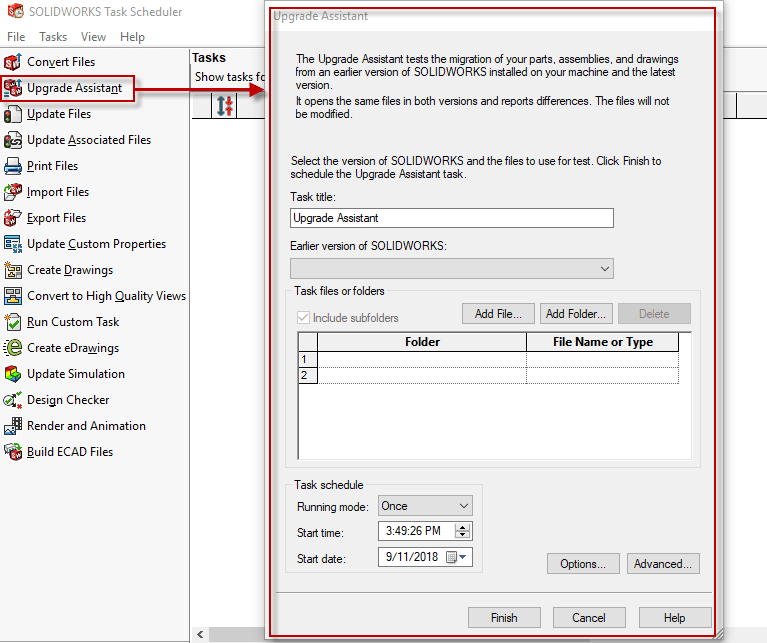Viewport: 767px width, 643px height.
Task: Click the SOLIDWORKS Task Scheduler title icon
Action: pyautogui.click(x=16, y=11)
